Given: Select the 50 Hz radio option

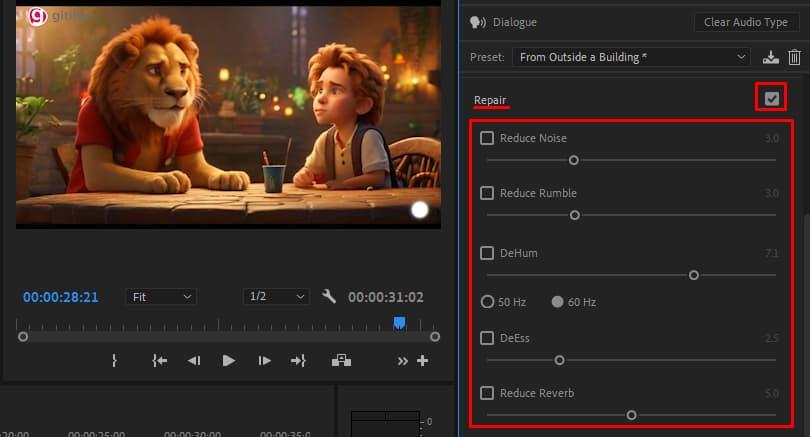Looking at the screenshot, I should coord(488,301).
